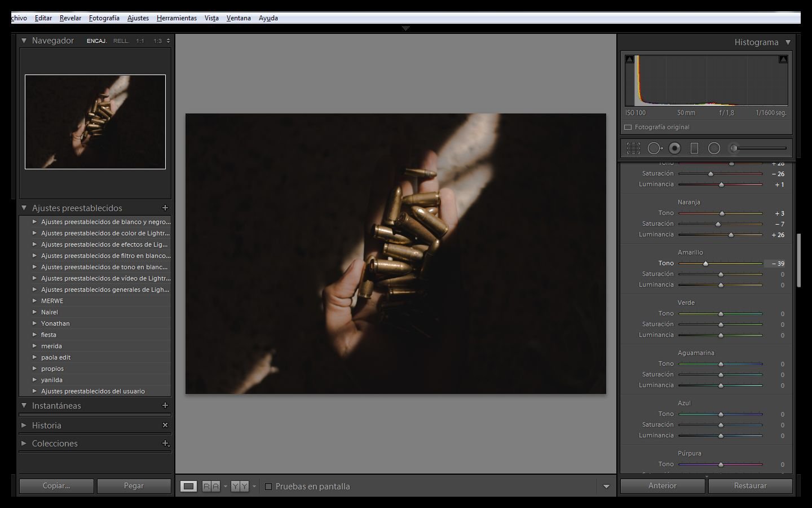Select Y|Y before/after view button
The width and height of the screenshot is (812, 508).
pos(240,486)
